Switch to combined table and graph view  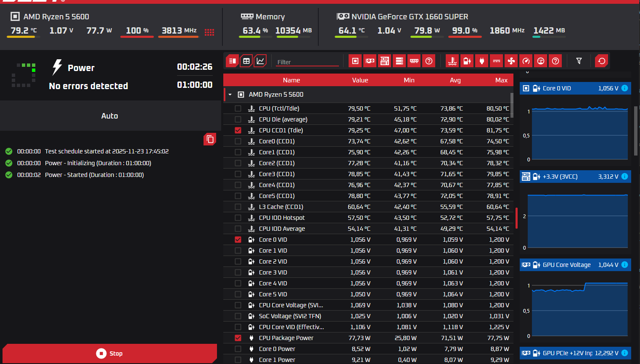click(232, 61)
